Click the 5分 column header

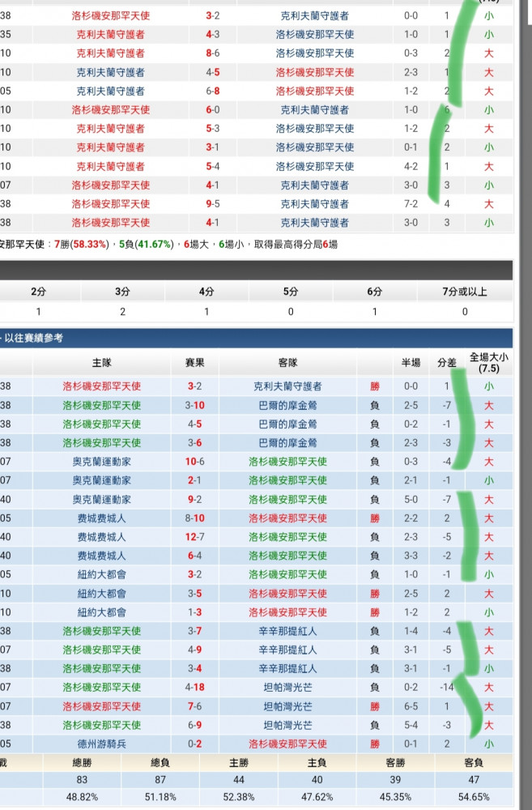[x=291, y=292]
